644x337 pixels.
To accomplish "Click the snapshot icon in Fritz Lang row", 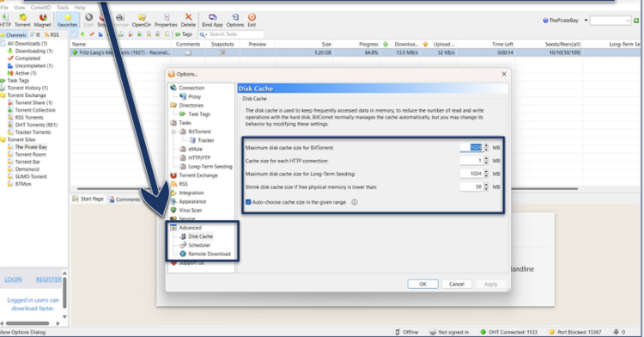I will click(x=222, y=52).
